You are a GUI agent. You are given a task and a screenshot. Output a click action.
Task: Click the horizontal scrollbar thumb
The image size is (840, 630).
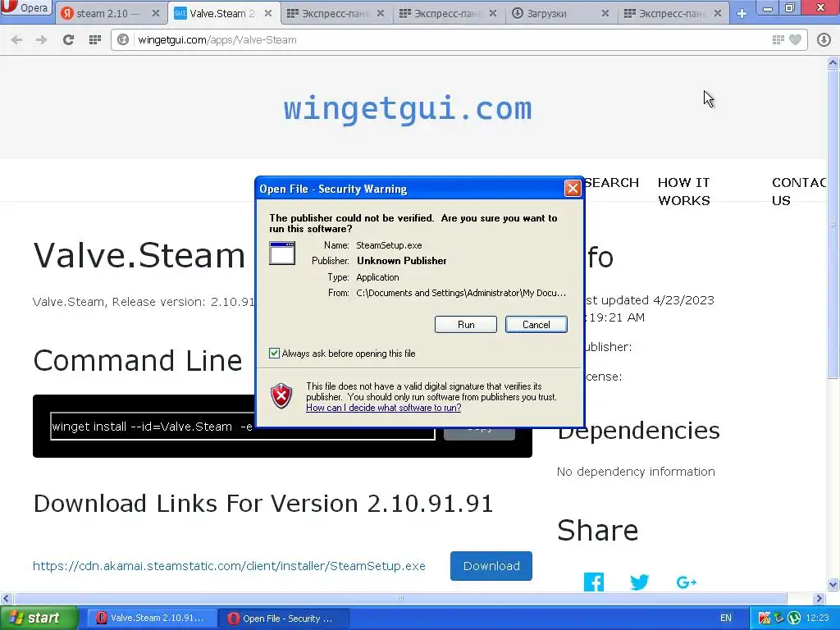(400, 598)
